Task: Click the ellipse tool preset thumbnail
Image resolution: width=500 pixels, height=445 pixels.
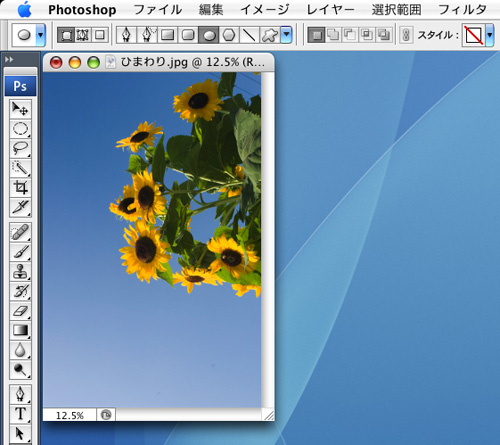Action: (24, 35)
